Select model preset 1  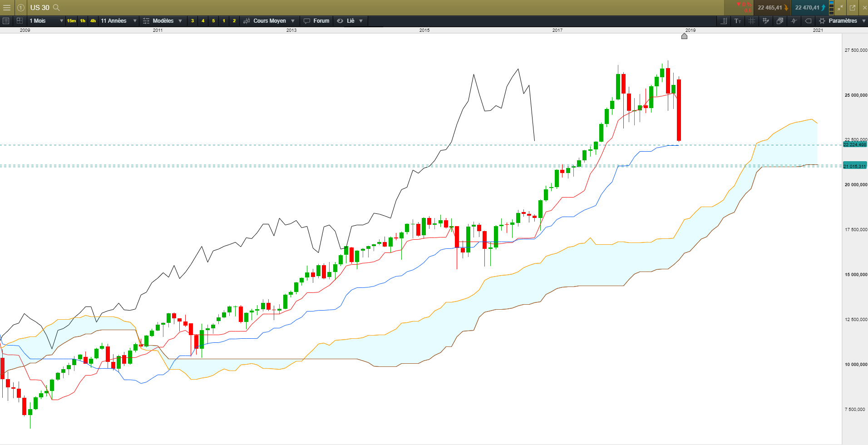pos(224,21)
